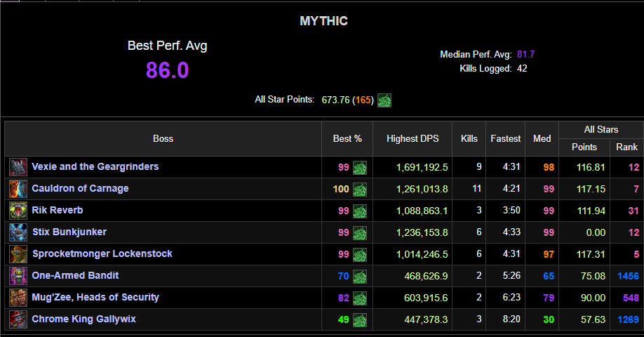
Task: Click the Stix Bunkjunker boss icon
Action: pos(18,232)
